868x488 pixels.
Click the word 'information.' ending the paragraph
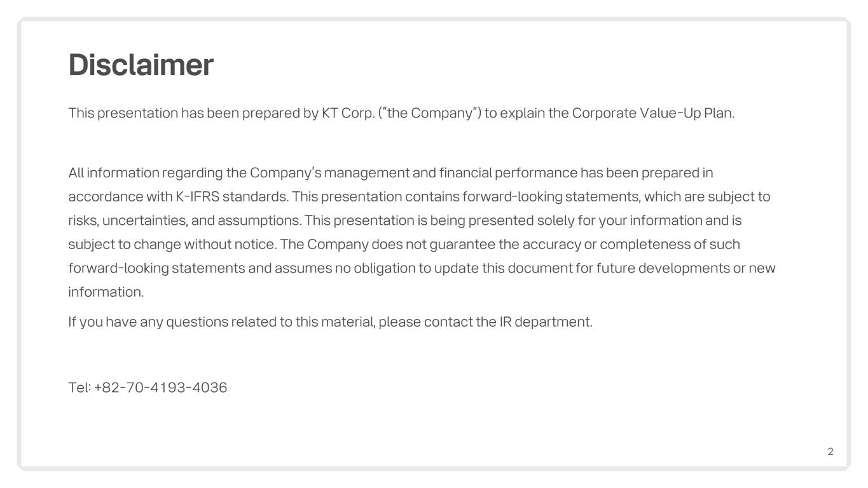click(106, 292)
